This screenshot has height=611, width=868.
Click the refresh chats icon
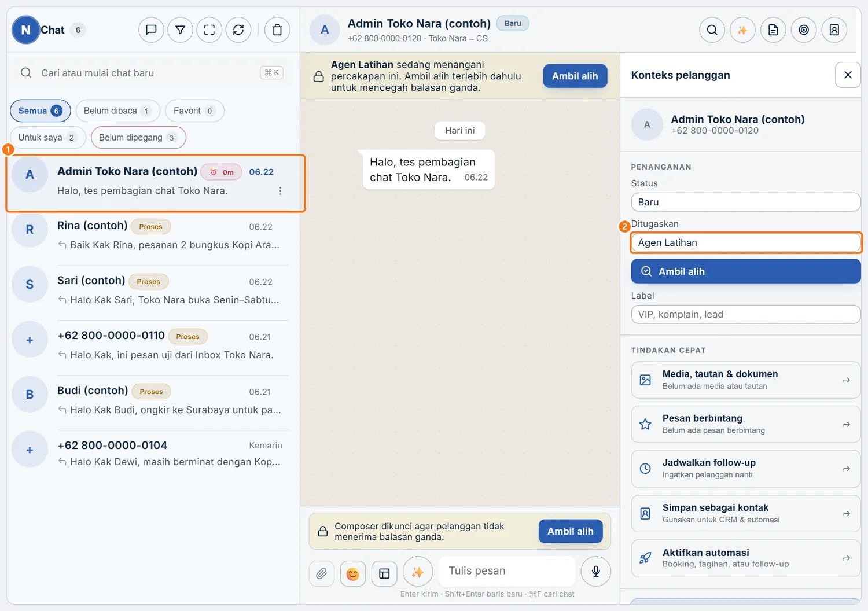pyautogui.click(x=238, y=30)
